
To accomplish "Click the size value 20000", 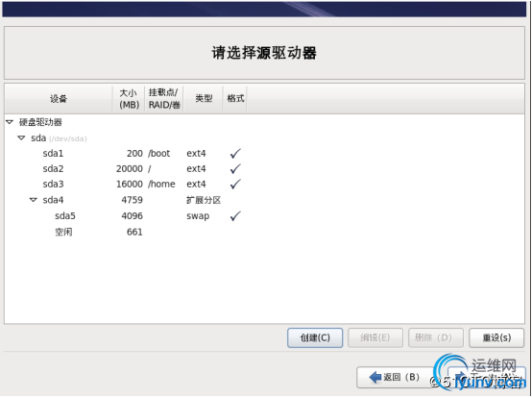I will tap(130, 169).
